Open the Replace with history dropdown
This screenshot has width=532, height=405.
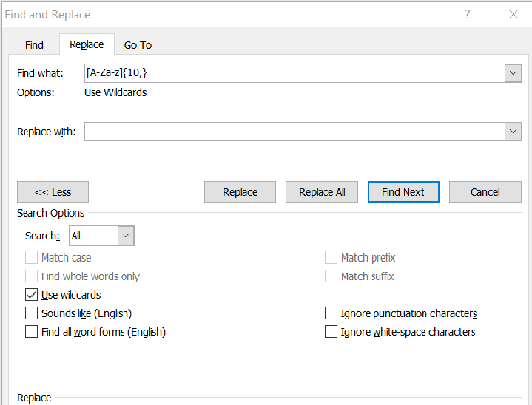[x=513, y=132]
